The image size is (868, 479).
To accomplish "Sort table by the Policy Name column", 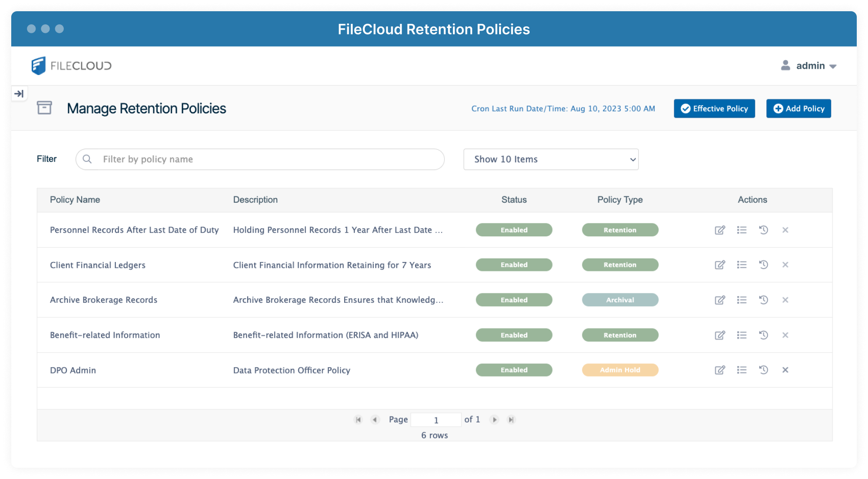I will pyautogui.click(x=75, y=200).
